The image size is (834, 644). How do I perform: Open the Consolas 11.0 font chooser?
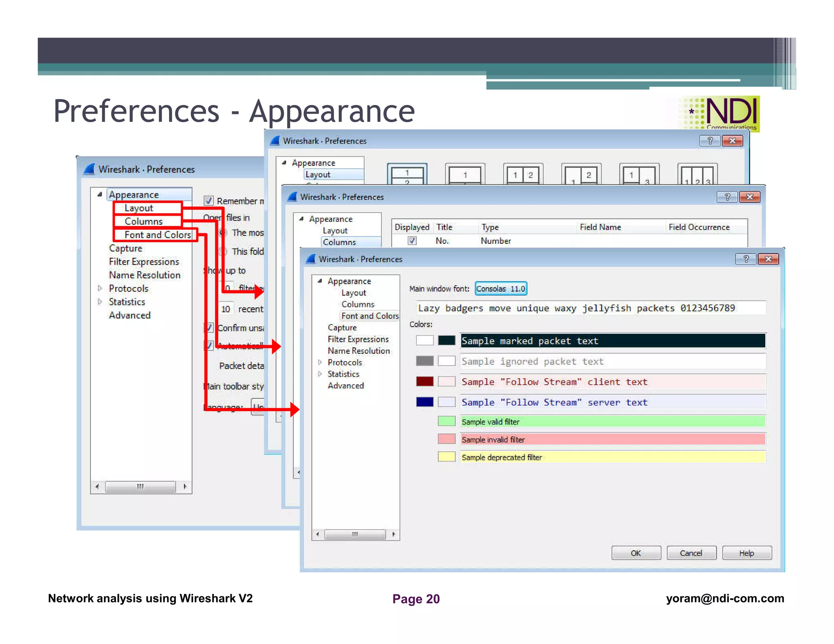click(501, 289)
